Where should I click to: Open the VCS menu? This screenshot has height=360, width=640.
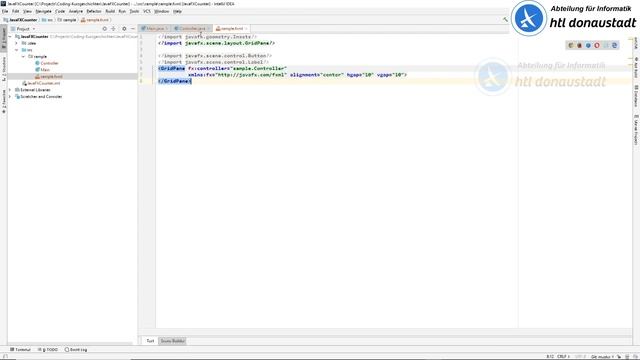147,11
